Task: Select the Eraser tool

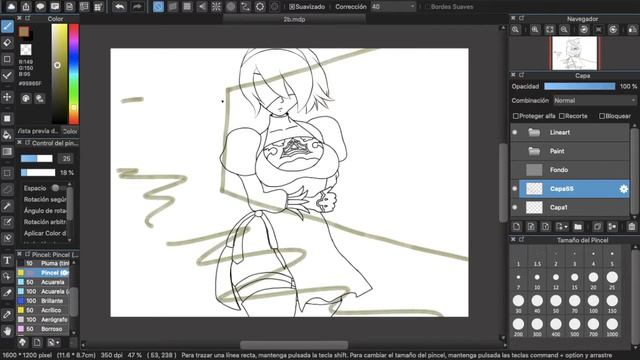Action: click(7, 43)
